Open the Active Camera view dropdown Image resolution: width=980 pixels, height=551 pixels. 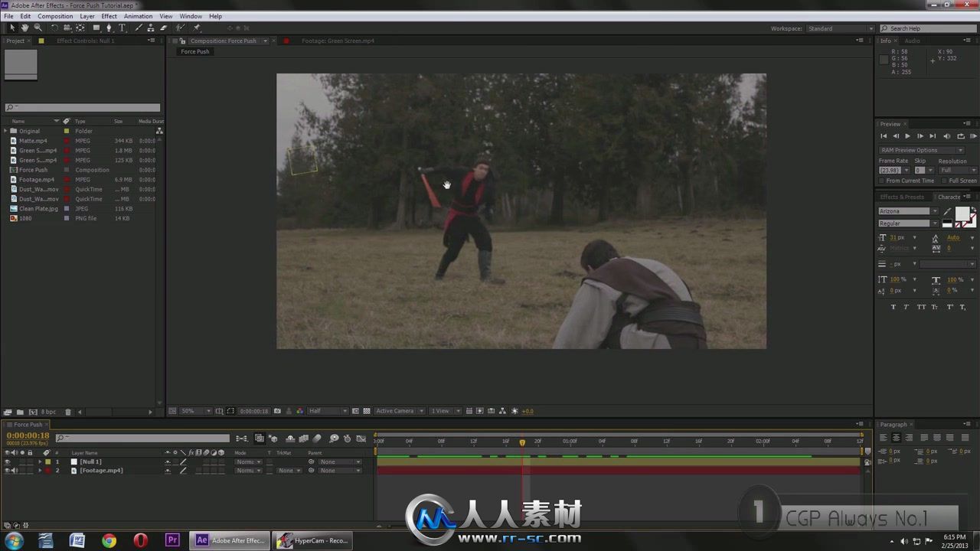[399, 411]
